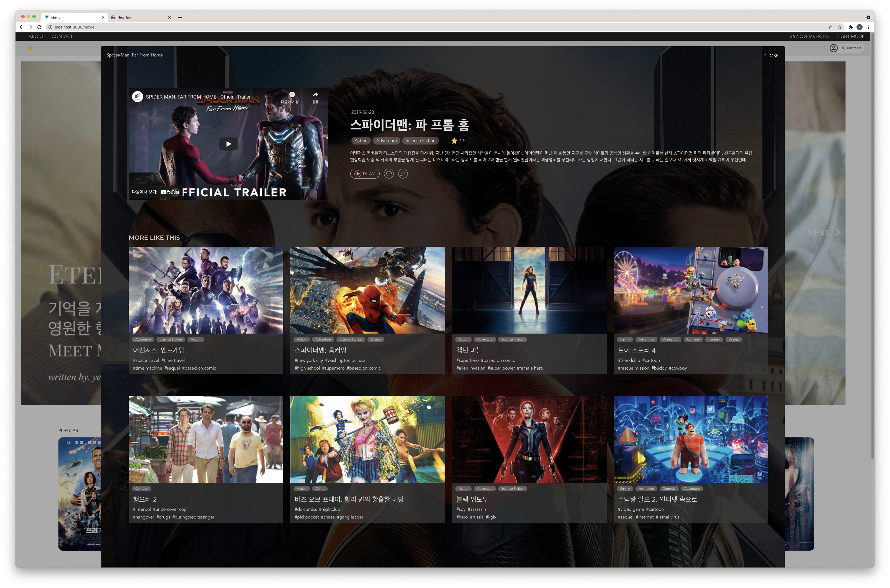This screenshot has width=890, height=588.
Task: Click the #time travel hashtag
Action: click(173, 360)
